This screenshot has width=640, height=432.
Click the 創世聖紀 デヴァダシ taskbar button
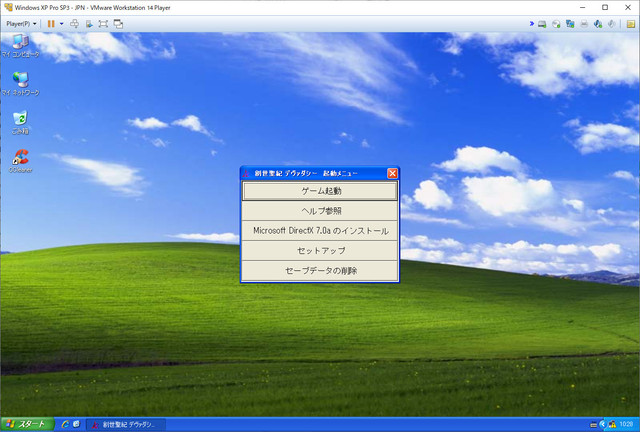coord(126,425)
